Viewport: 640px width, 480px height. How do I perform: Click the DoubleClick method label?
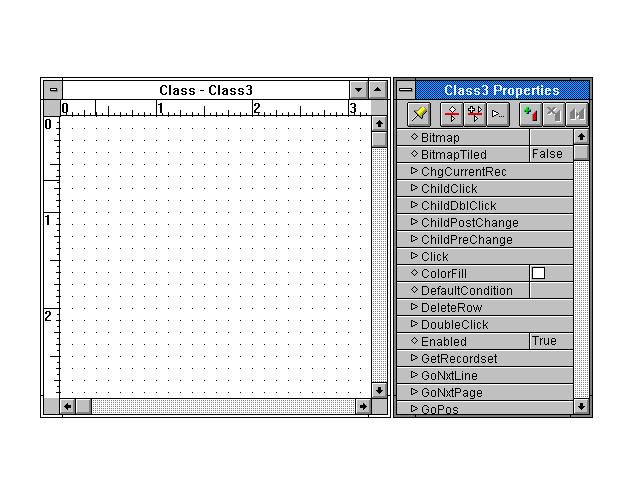tap(454, 324)
